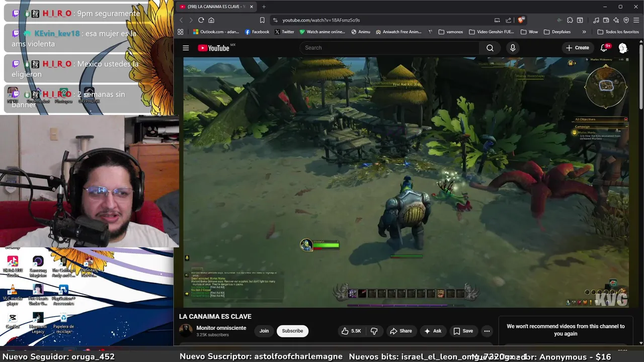
Task: Open the Facebook bookmark
Action: point(257,32)
